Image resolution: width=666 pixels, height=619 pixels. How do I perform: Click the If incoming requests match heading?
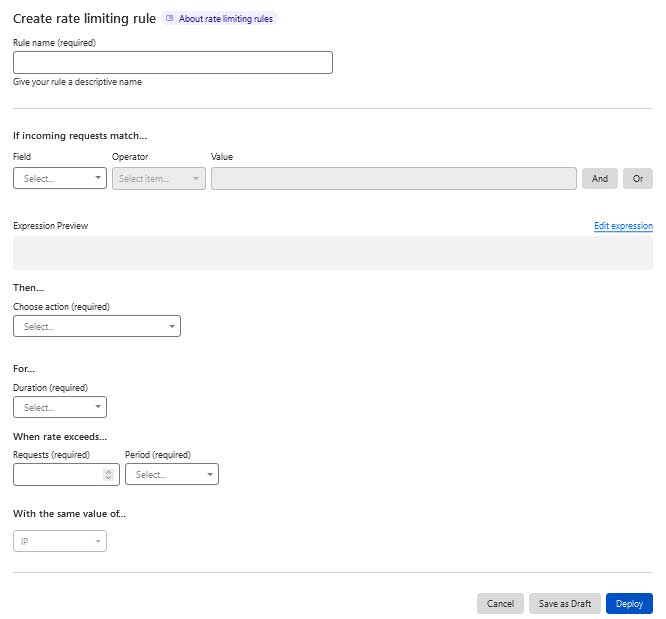coord(80,136)
